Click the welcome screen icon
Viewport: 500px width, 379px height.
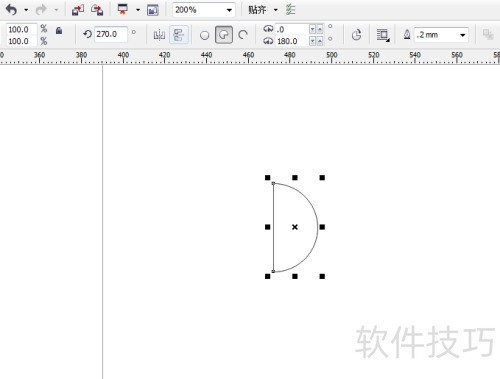pyautogui.click(x=153, y=10)
